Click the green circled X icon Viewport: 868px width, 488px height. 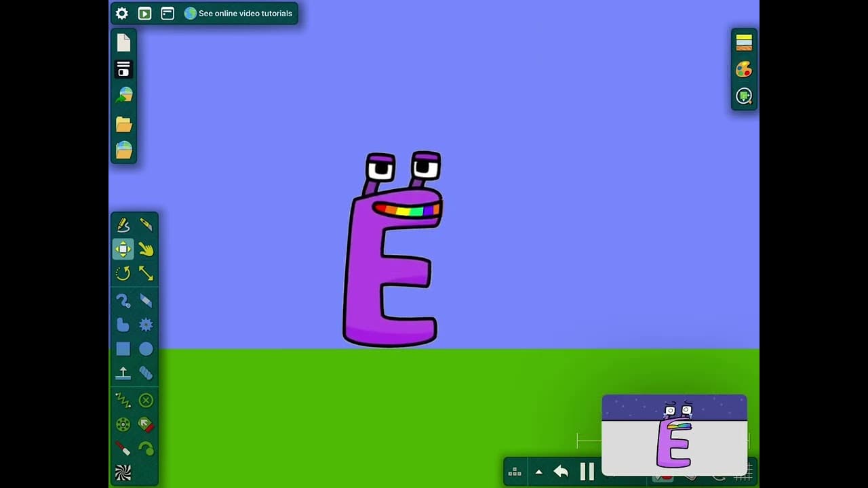pyautogui.click(x=146, y=401)
